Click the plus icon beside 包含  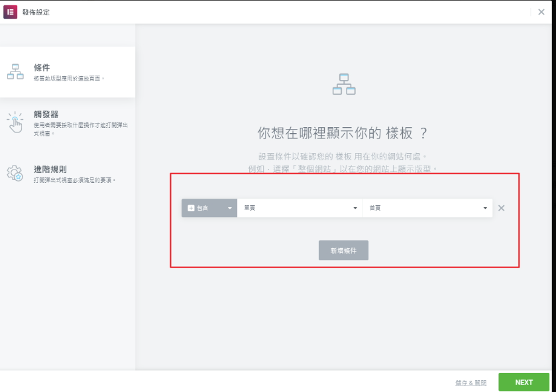coord(192,208)
